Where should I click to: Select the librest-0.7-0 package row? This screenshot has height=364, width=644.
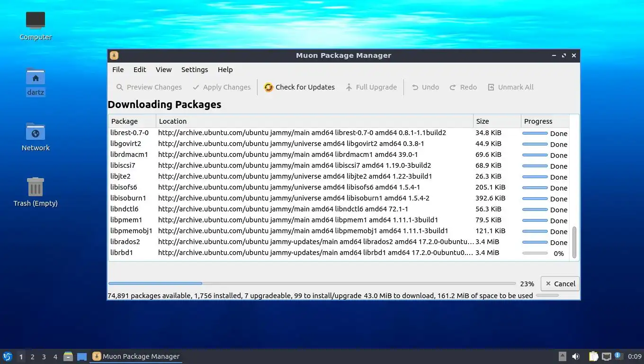(x=339, y=133)
